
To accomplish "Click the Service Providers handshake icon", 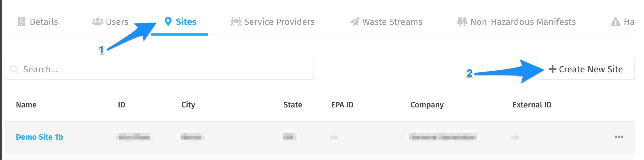I will (236, 22).
